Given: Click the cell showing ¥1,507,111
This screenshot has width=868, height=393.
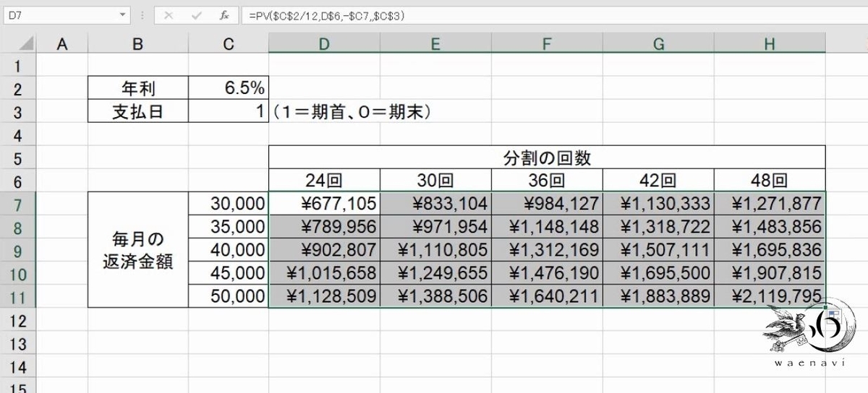Looking at the screenshot, I should [658, 251].
